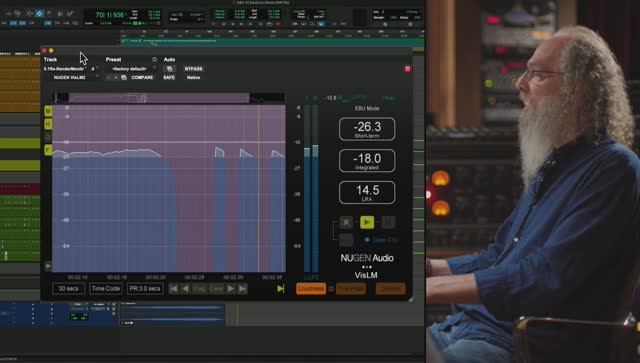Click the plugin automation enable icon under Auto
This screenshot has height=363, width=640.
(x=170, y=69)
